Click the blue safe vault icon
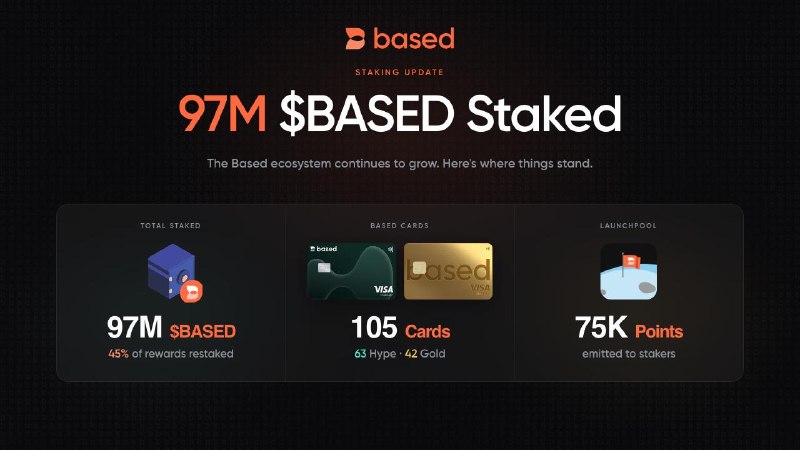Viewport: 800px width, 450px height. pyautogui.click(x=171, y=271)
